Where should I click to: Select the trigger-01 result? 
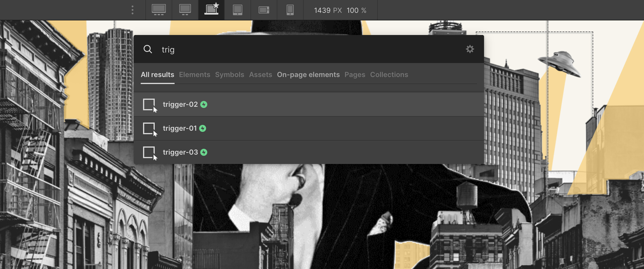(x=309, y=128)
